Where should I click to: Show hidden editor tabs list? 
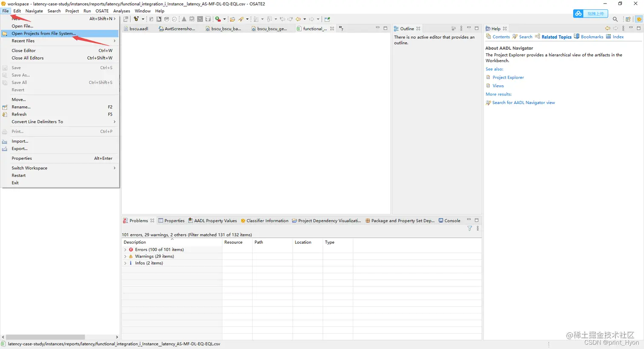pyautogui.click(x=341, y=29)
